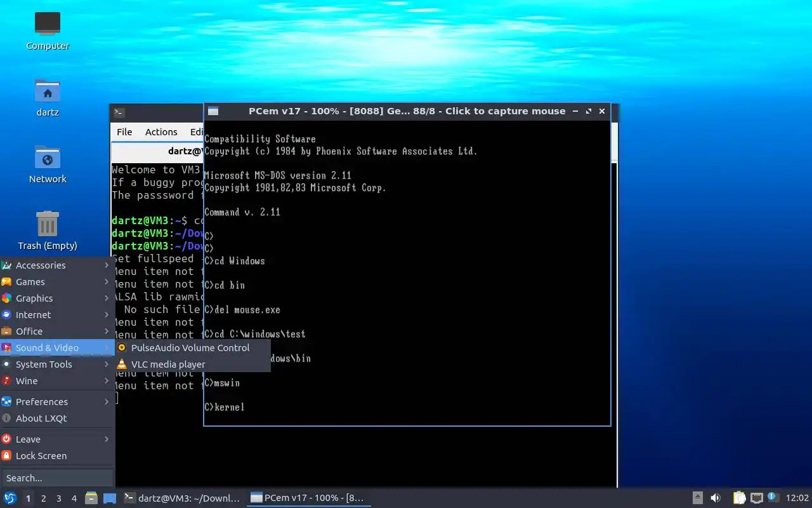Click the PCem window title bar icon
Screen dimensions: 812x508
coord(213,111)
